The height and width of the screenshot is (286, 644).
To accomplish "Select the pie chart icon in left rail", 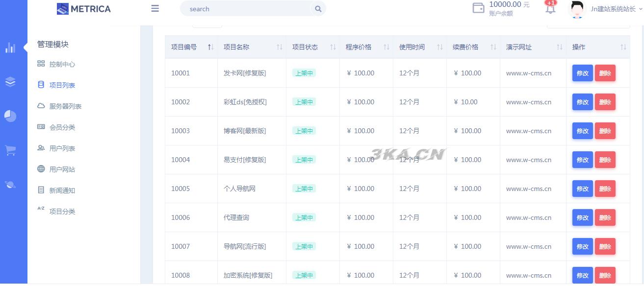I will (x=10, y=116).
